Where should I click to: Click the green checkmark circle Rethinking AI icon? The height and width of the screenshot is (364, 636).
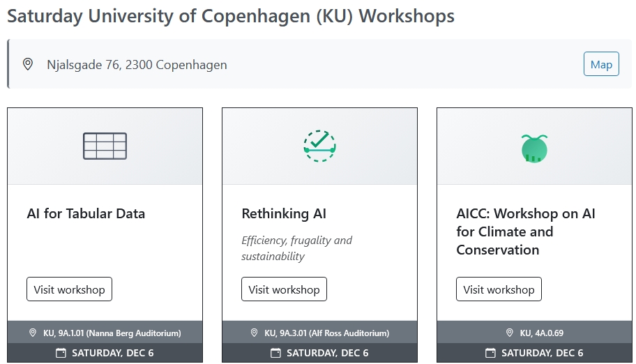point(319,146)
